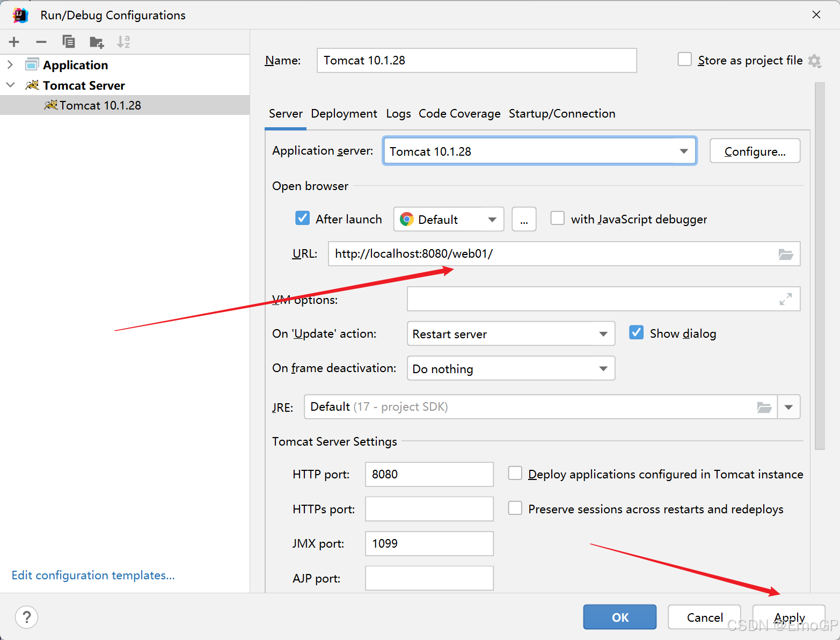
Task: Add a new run configuration
Action: pos(14,42)
